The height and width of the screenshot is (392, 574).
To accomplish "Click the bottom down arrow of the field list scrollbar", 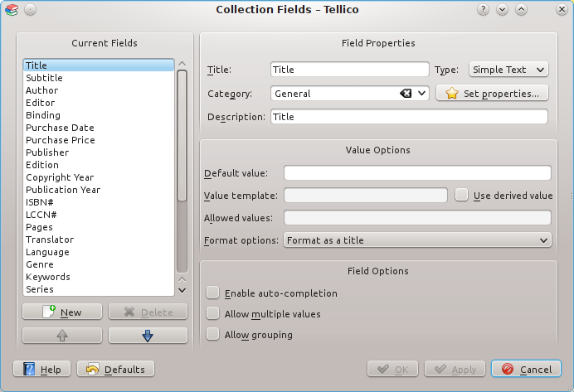I will (x=182, y=290).
